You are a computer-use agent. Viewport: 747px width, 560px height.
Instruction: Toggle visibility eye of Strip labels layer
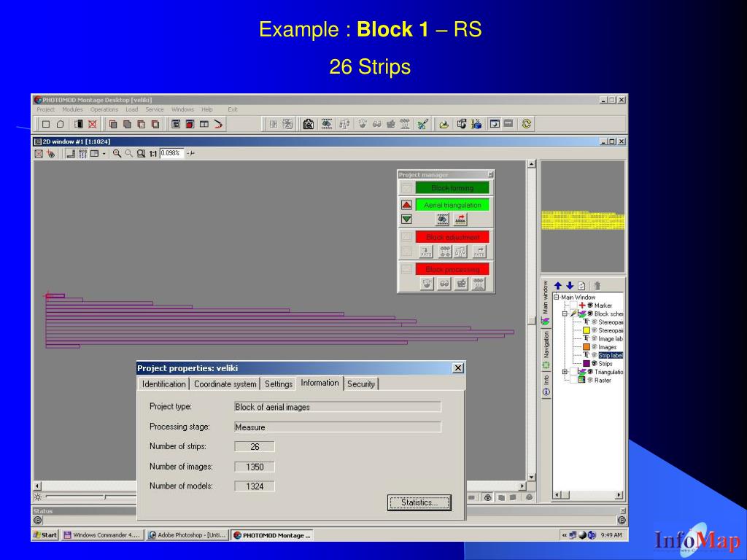point(594,355)
